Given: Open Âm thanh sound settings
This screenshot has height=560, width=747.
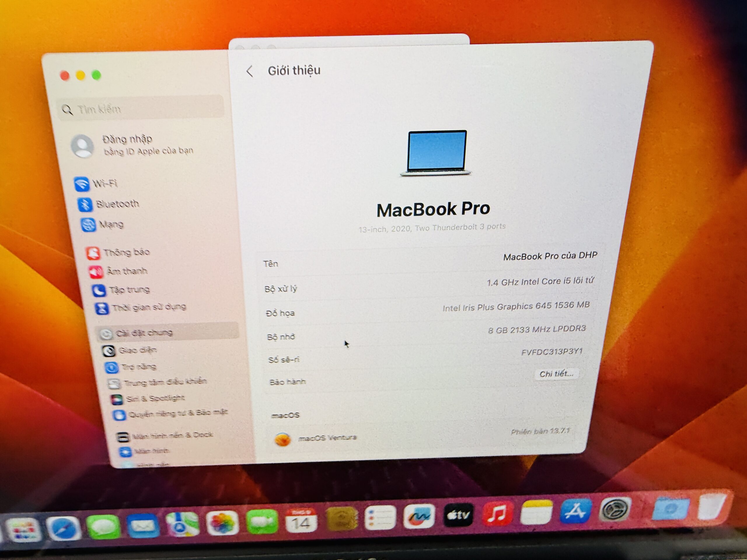Looking at the screenshot, I should coord(118,271).
